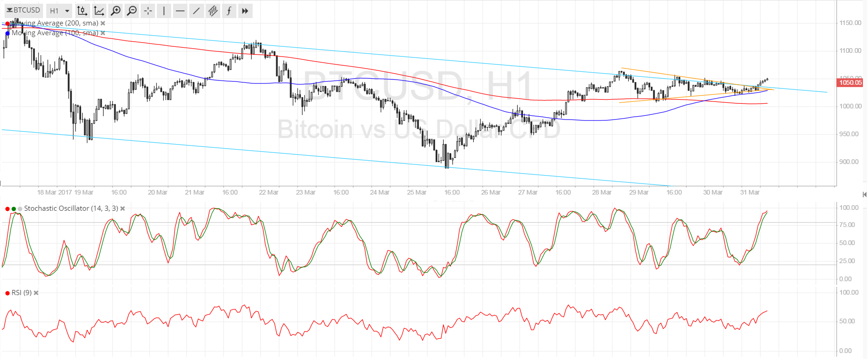The width and height of the screenshot is (868, 359).
Task: Click the Stochastic Oscillator (14, 3, 3) label
Action: point(71,208)
